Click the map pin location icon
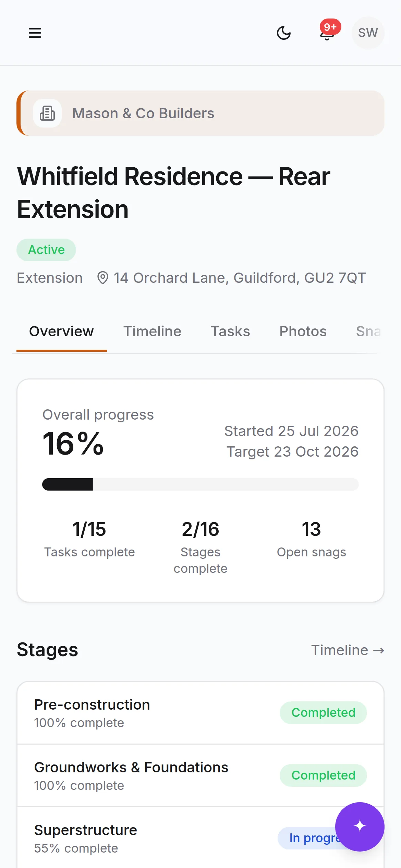The width and height of the screenshot is (401, 868). (x=103, y=278)
